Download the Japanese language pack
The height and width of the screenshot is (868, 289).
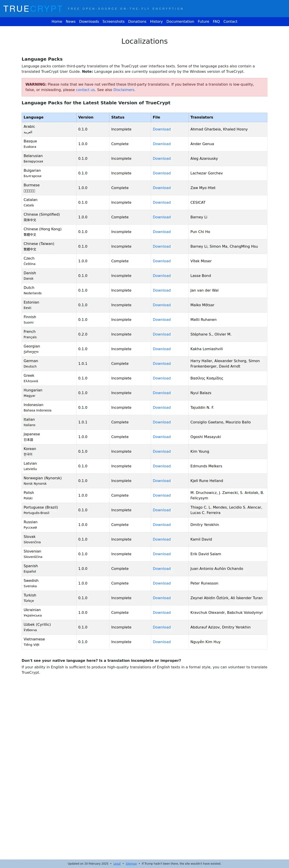click(x=161, y=437)
